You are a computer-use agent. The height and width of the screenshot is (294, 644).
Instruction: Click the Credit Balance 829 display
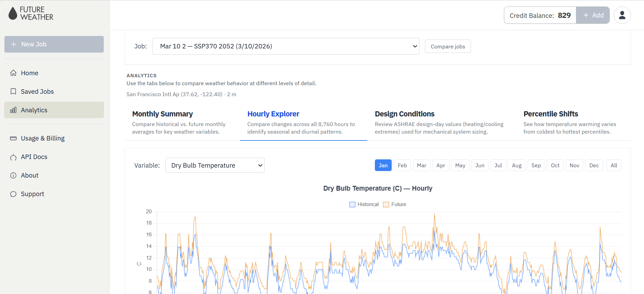[x=540, y=15]
